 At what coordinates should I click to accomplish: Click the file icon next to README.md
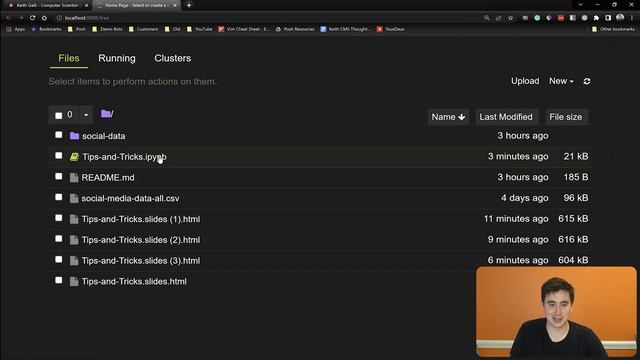(x=74, y=178)
